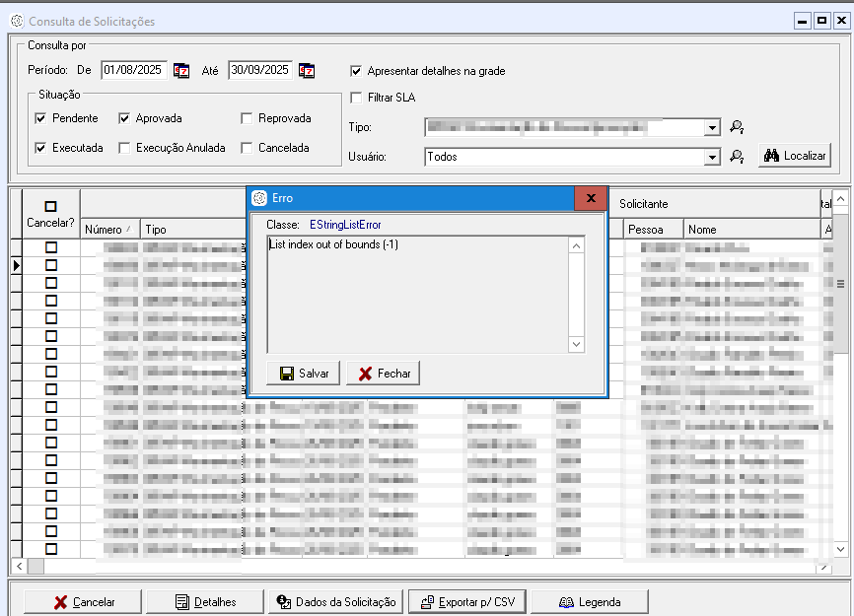This screenshot has height=616, width=854.
Task: Close the Erro dialog with red X
Action: (x=590, y=198)
